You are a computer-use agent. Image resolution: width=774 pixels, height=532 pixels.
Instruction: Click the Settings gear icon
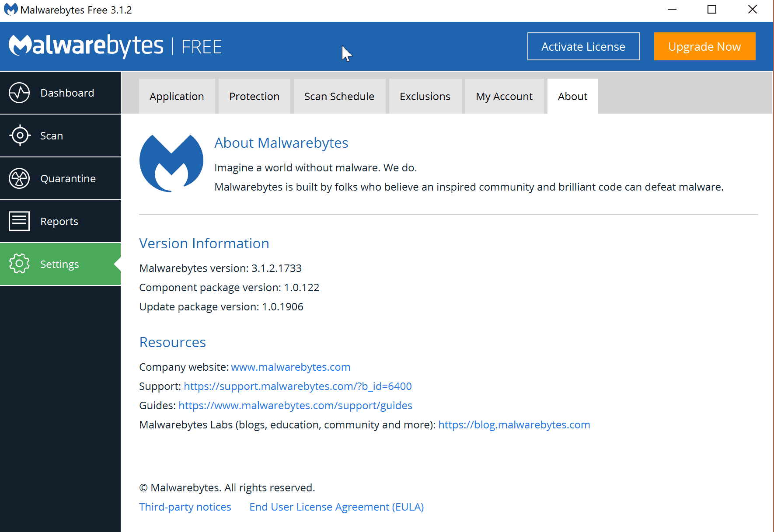[19, 264]
